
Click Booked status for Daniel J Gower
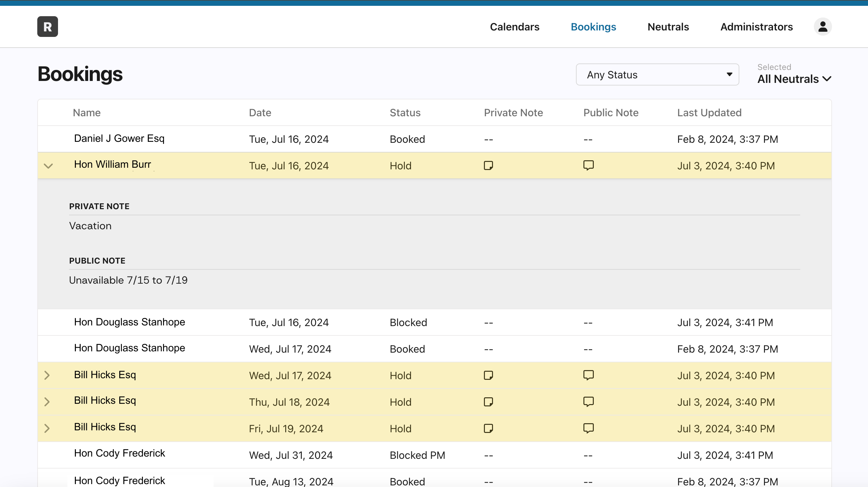[x=407, y=139]
